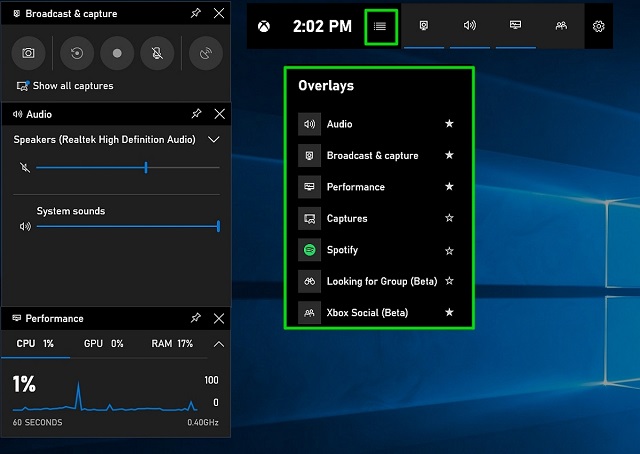The height and width of the screenshot is (454, 640).
Task: Switch to the CPU performance tab
Action: (x=35, y=344)
